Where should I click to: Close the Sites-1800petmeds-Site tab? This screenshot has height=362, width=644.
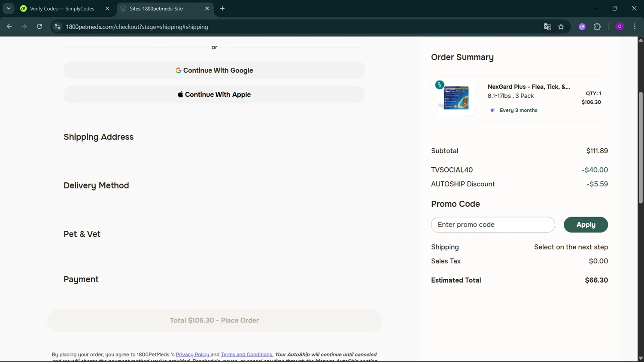[x=207, y=9]
